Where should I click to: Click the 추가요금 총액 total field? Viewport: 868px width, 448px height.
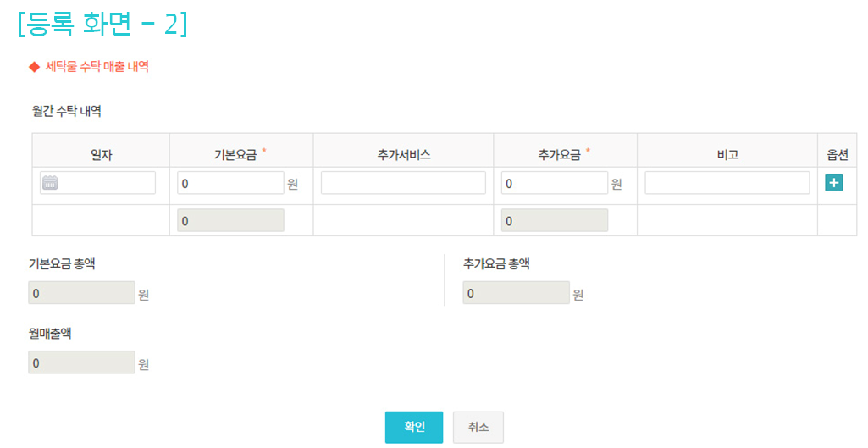(517, 293)
